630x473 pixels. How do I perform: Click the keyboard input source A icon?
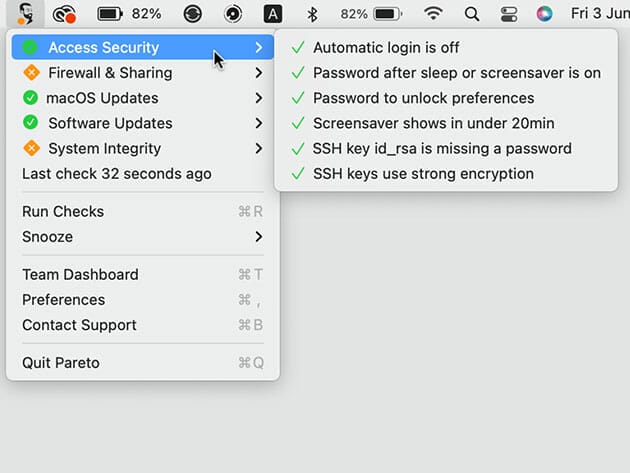[273, 14]
